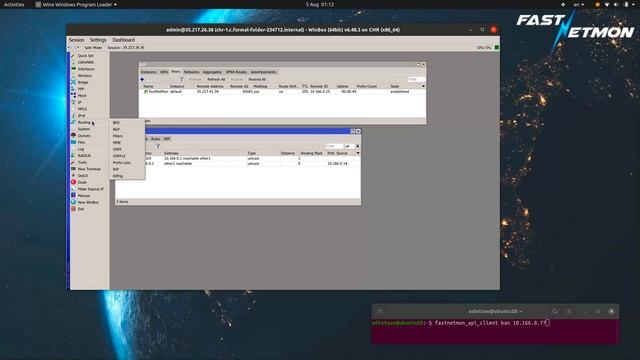The image size is (640, 360).
Task: Open the Session menu in WinBox
Action: pyautogui.click(x=76, y=40)
